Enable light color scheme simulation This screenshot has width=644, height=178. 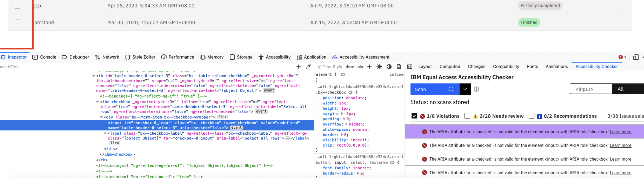pyautogui.click(x=379, y=67)
